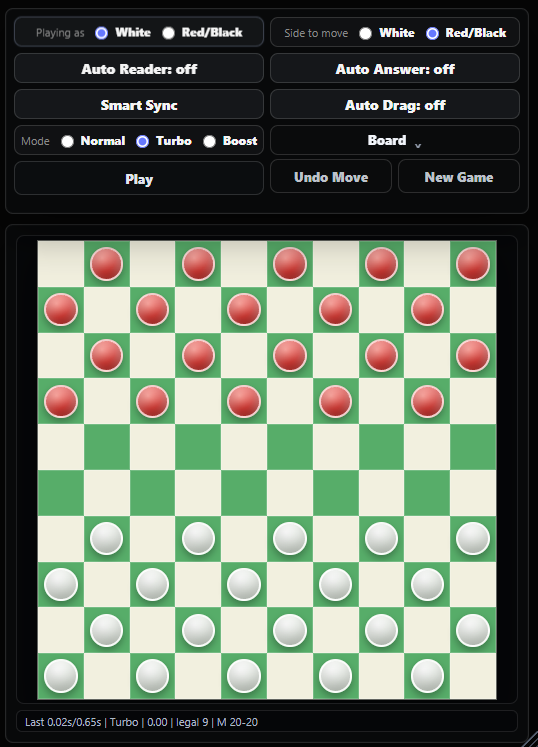Click red piece in fourth row, seventh column
The image size is (538, 747).
[x=335, y=401]
